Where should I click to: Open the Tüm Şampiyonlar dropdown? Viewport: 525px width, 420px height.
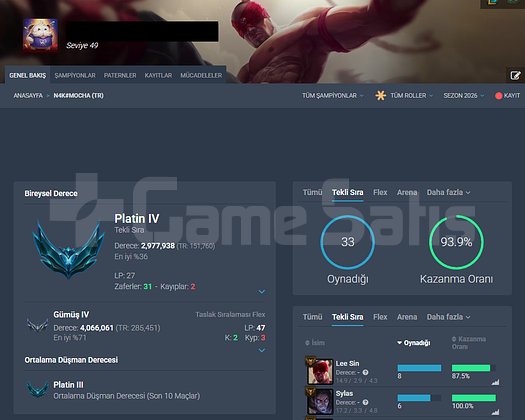[x=332, y=95]
